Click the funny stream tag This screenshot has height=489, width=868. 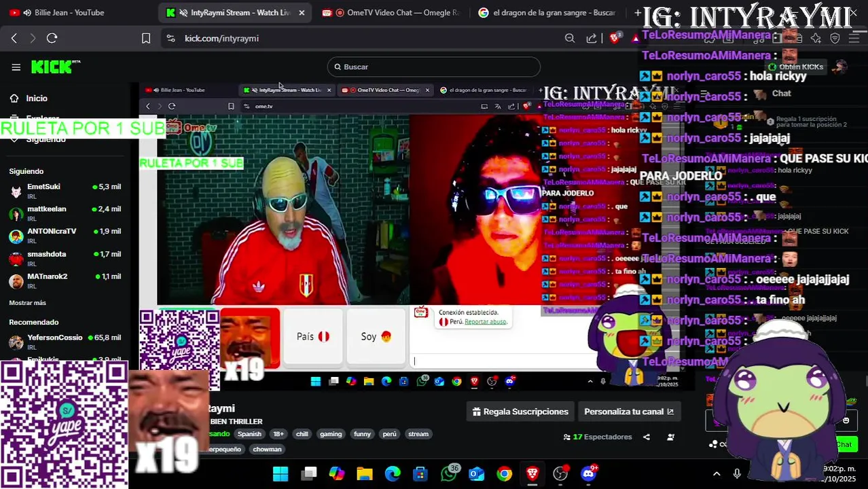[363, 434]
